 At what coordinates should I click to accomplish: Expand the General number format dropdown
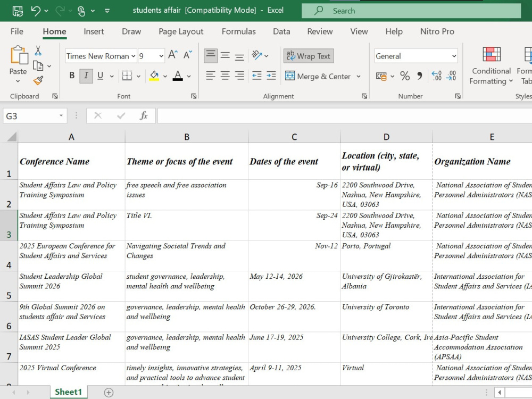pyautogui.click(x=454, y=56)
